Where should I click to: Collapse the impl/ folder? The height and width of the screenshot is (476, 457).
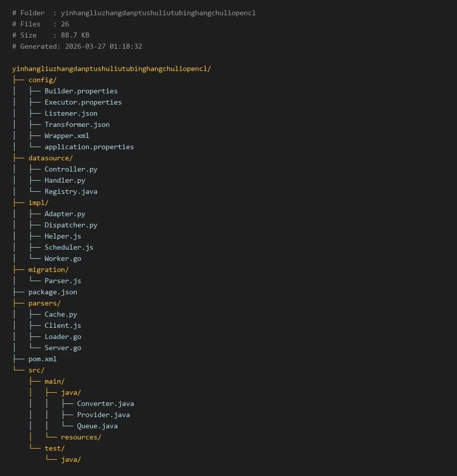pyautogui.click(x=39, y=203)
